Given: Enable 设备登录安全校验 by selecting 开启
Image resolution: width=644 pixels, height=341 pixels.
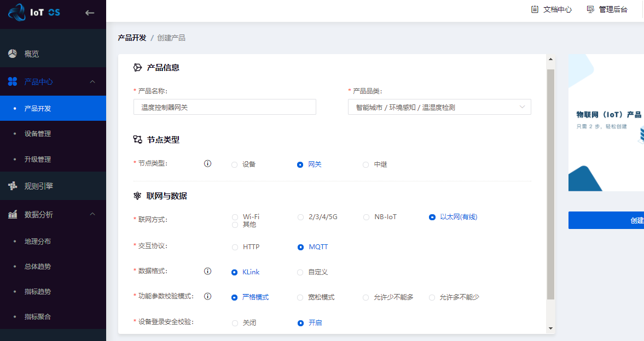Looking at the screenshot, I should 300,322.
